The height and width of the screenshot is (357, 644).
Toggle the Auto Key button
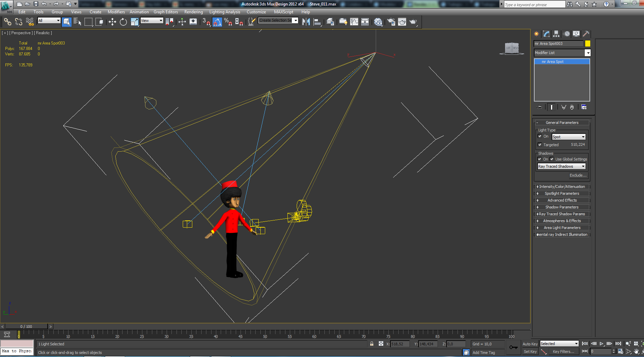click(x=530, y=344)
